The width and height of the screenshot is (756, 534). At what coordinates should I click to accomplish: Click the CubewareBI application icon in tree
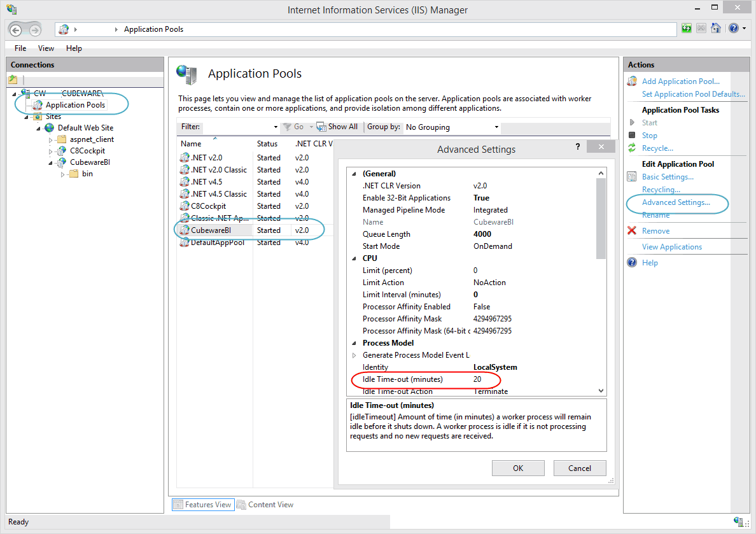(61, 162)
